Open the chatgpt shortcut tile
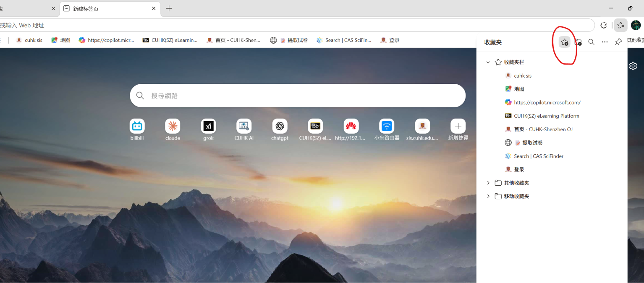 point(280,130)
